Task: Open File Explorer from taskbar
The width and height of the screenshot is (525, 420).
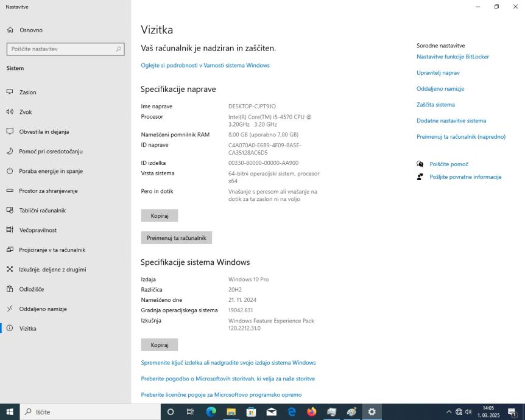Action: click(231, 411)
